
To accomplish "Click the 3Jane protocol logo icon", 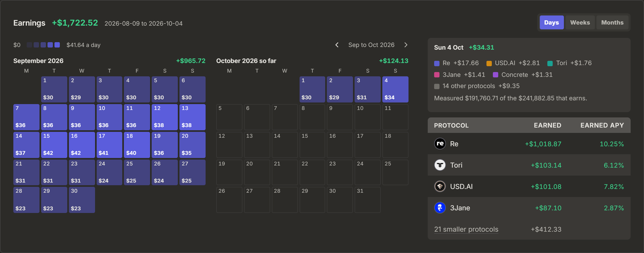I will pyautogui.click(x=440, y=208).
